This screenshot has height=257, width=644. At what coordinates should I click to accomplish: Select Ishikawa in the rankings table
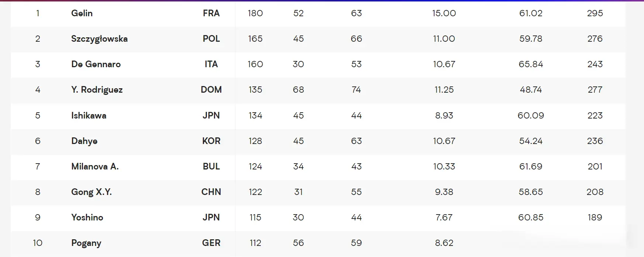coord(89,116)
